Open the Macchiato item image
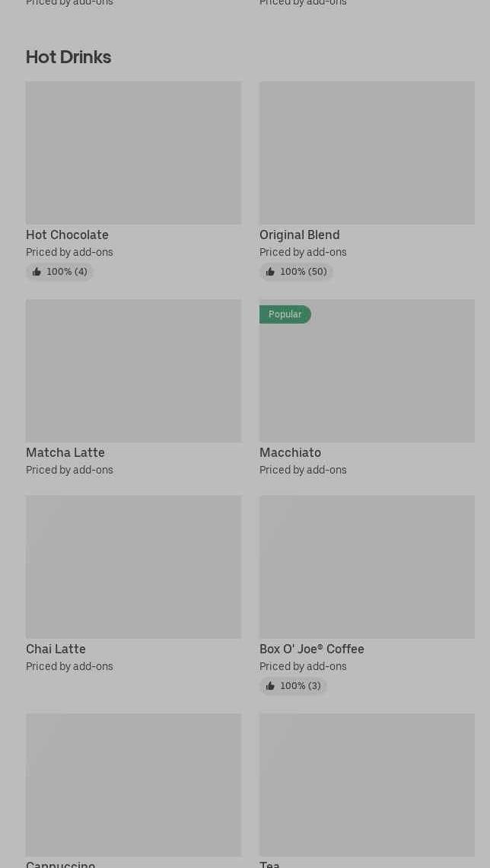Image resolution: width=490 pixels, height=868 pixels. [x=367, y=371]
